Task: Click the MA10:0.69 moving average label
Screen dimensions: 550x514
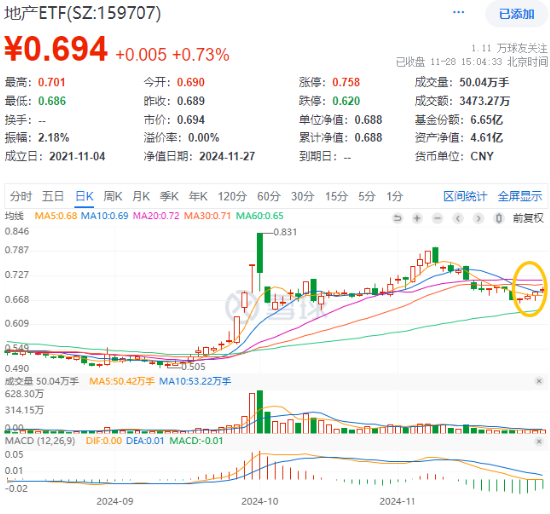Action: [x=105, y=216]
